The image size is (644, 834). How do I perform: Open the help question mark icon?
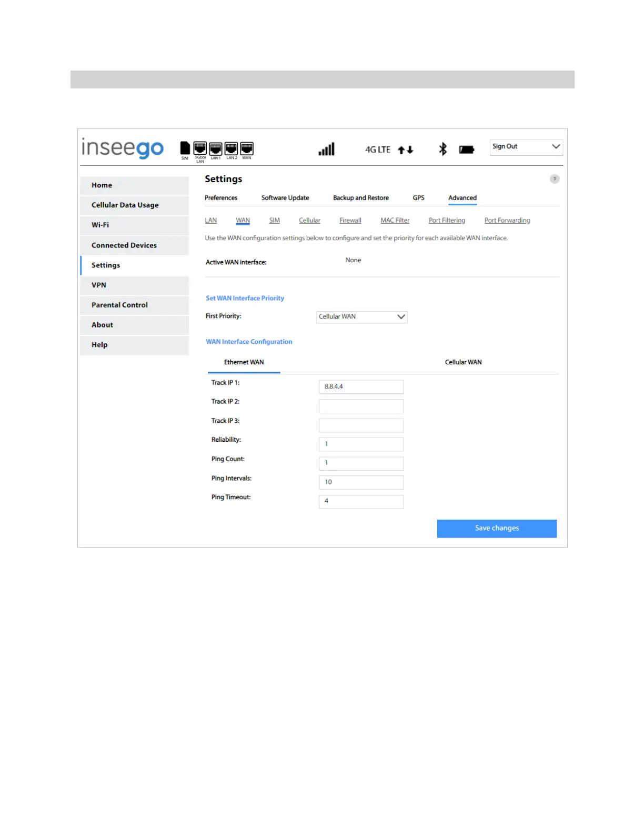click(x=555, y=179)
